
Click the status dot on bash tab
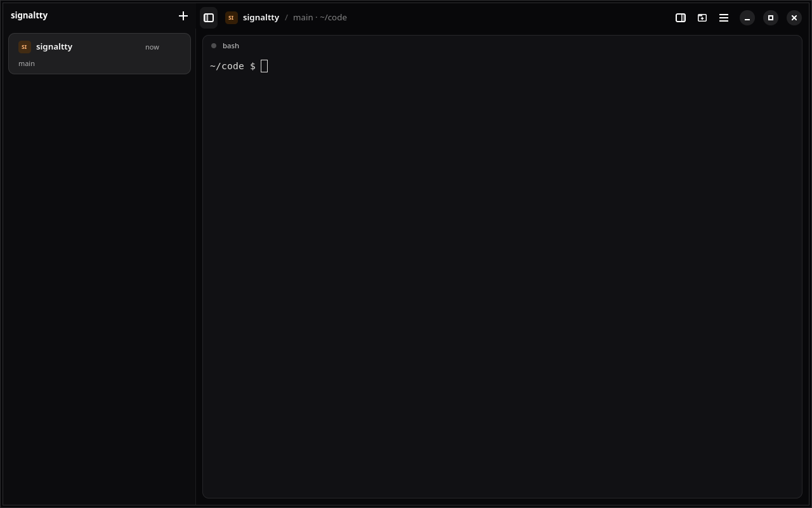[214, 46]
